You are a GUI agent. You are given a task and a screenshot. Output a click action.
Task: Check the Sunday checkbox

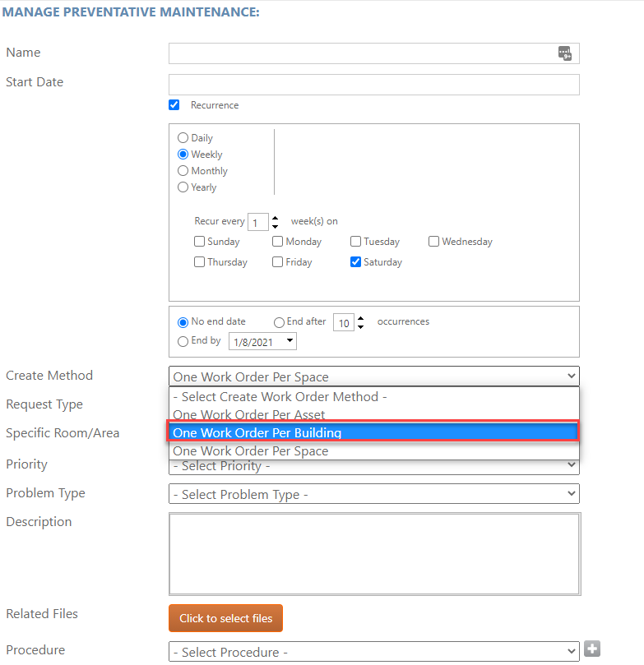(x=199, y=242)
